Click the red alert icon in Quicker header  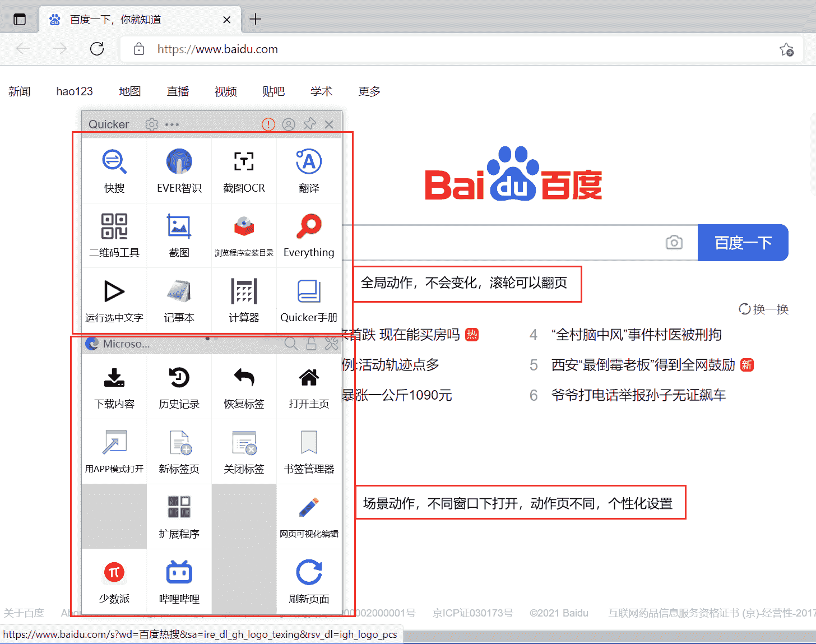click(x=268, y=124)
